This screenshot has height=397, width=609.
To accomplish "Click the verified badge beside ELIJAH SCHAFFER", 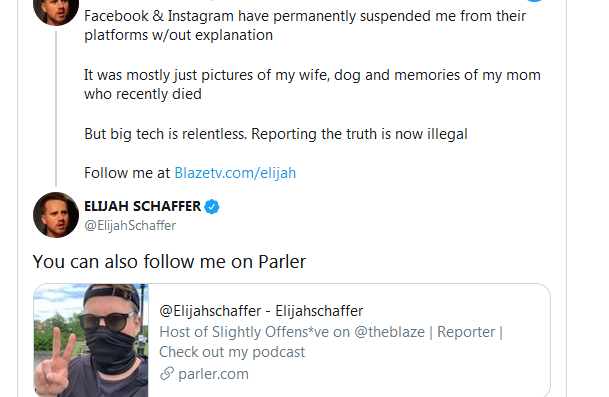I will 212,207.
